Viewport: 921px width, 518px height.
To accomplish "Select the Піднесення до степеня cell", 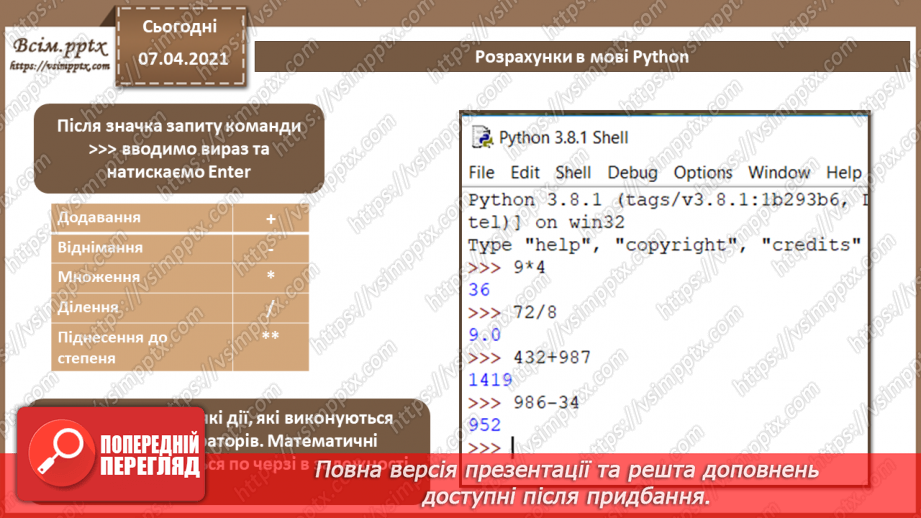I will click(142, 347).
